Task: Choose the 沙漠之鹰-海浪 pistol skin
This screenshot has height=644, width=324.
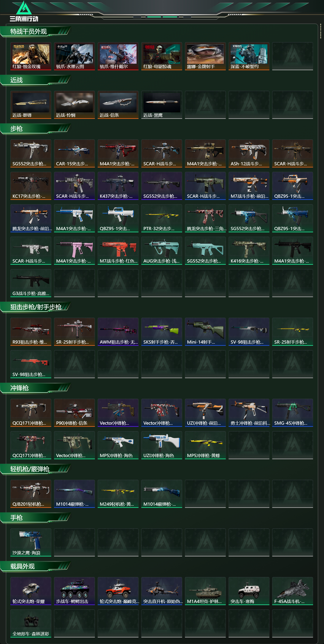Action: click(x=31, y=542)
